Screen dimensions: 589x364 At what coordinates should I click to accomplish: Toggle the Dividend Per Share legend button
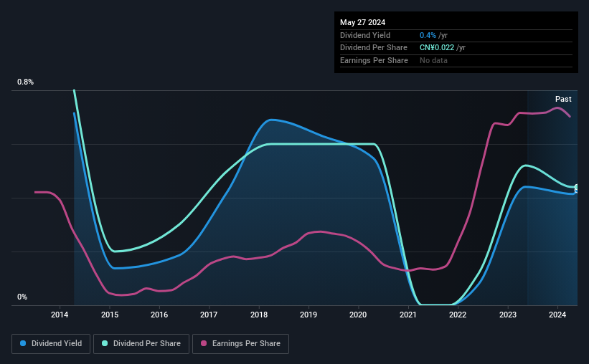point(141,344)
